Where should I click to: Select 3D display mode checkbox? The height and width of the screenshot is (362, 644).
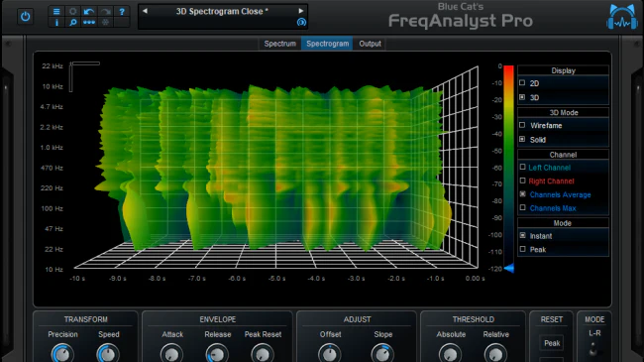click(522, 97)
